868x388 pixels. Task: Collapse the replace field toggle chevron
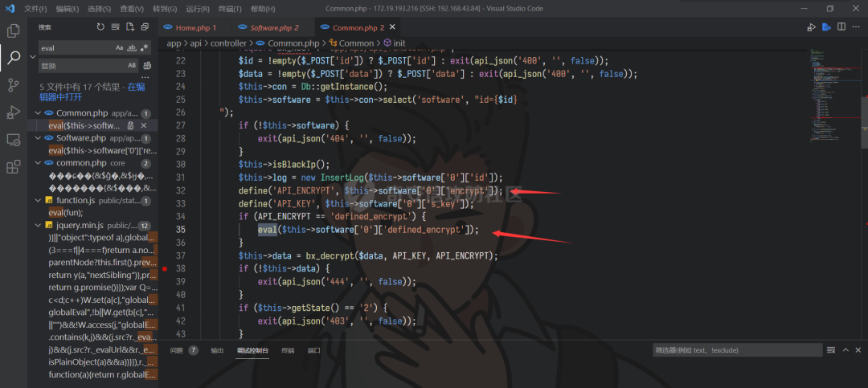click(33, 56)
